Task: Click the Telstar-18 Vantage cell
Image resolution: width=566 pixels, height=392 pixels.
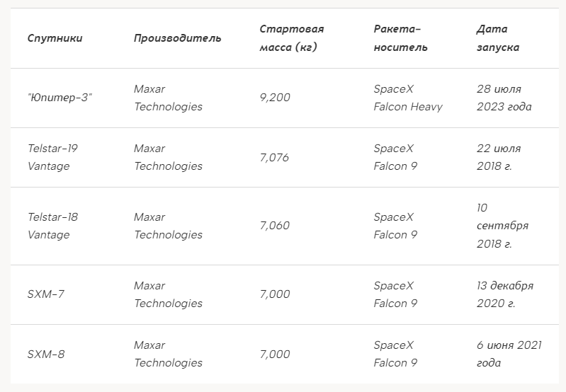Action: click(52, 226)
